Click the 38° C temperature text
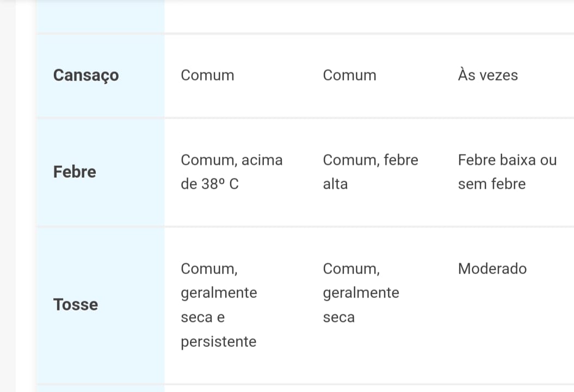574x392 pixels. click(220, 184)
